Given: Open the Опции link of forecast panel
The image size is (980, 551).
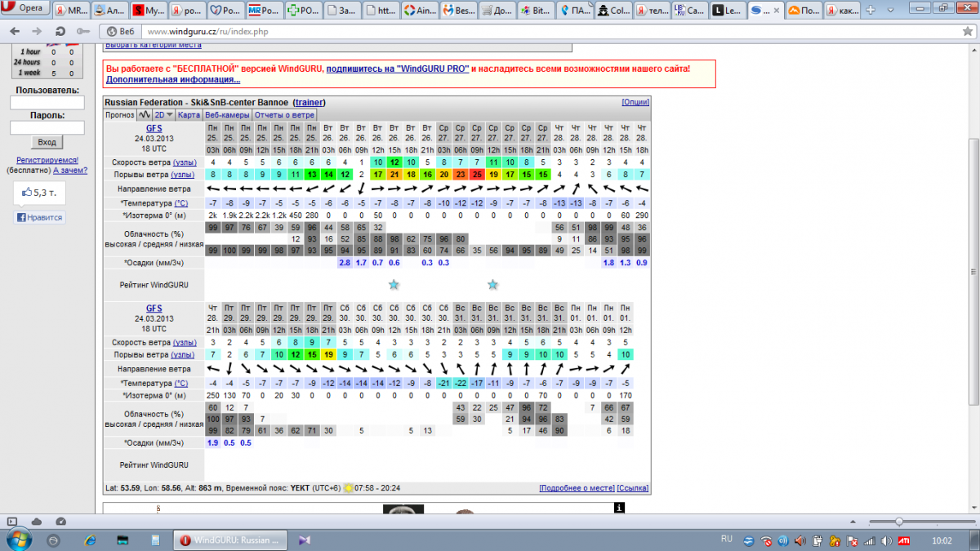Looking at the screenshot, I should click(635, 103).
